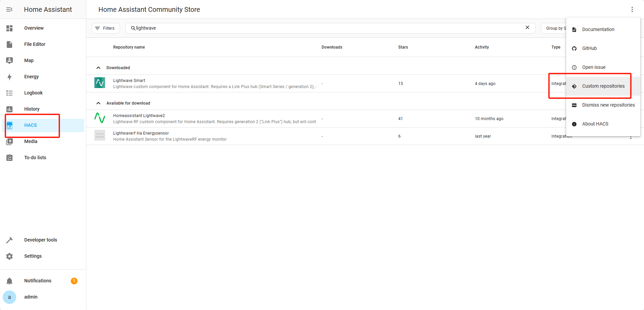This screenshot has width=644, height=310.
Task: Select Custom repositories from the menu
Action: coord(603,86)
